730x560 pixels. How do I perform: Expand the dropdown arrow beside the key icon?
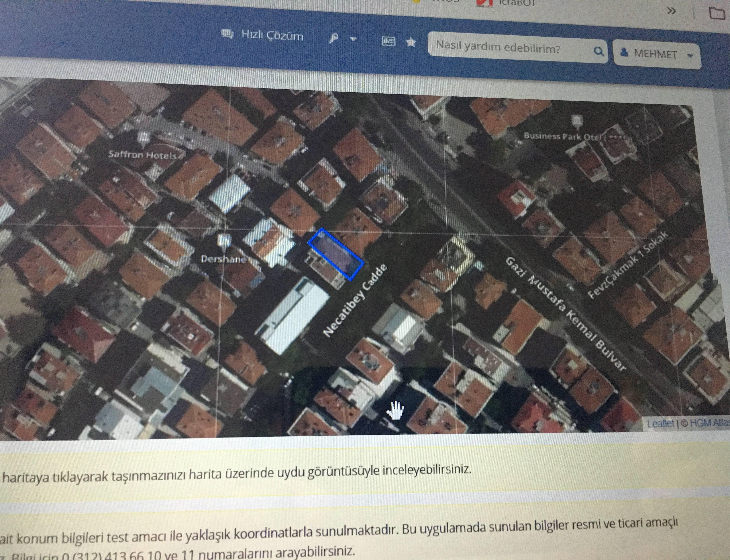(353, 39)
